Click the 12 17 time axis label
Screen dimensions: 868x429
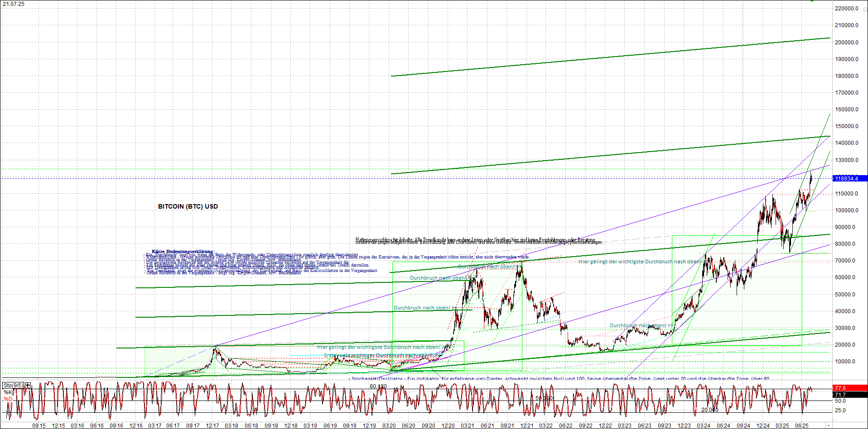point(212,426)
